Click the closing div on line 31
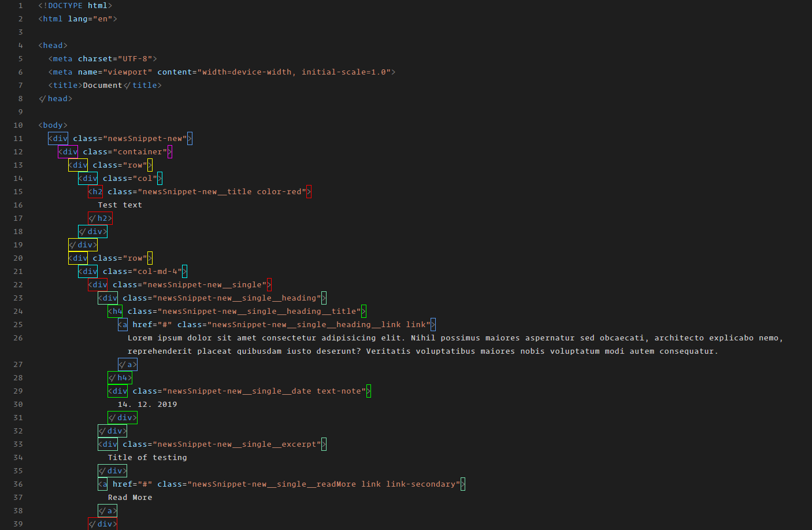This screenshot has width=812, height=530. pos(123,418)
